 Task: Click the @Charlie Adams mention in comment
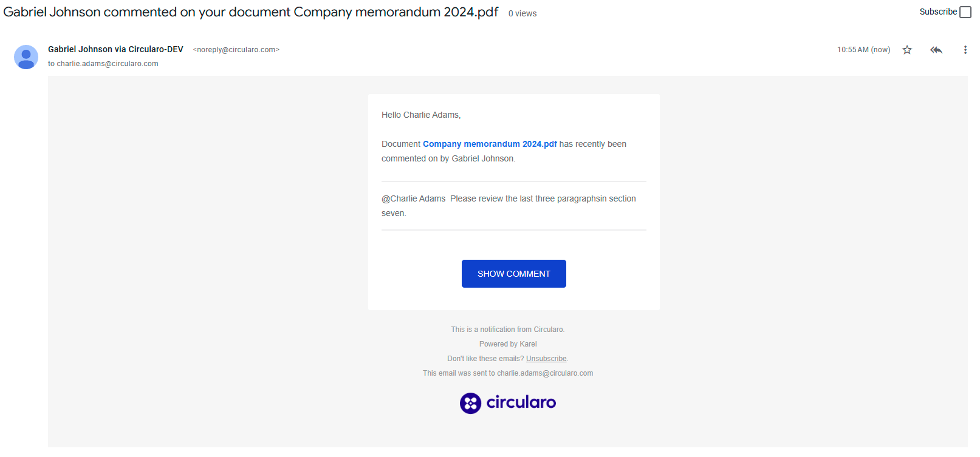pyautogui.click(x=414, y=198)
